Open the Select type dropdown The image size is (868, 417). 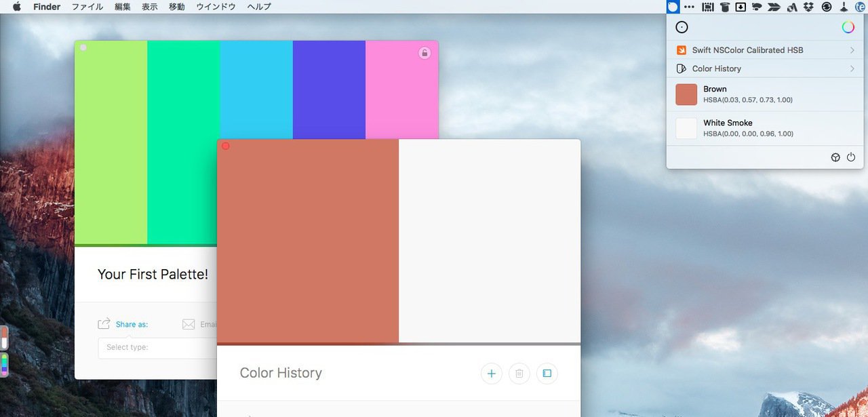157,348
